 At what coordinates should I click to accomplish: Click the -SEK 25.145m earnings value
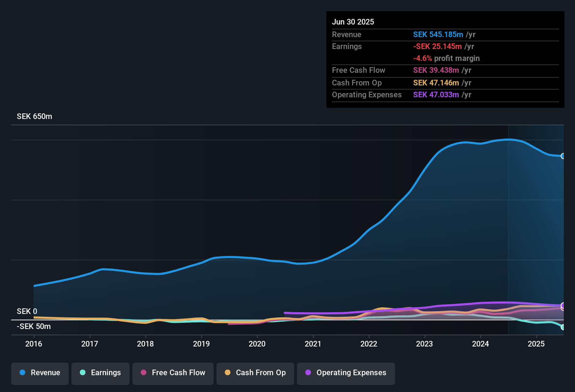coord(437,47)
